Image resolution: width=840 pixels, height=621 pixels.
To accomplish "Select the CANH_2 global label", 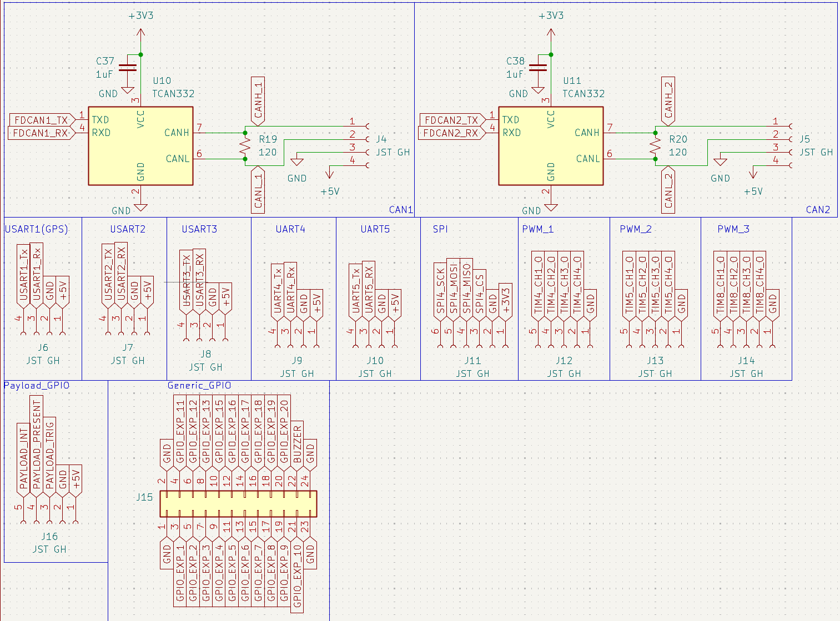I will point(668,102).
